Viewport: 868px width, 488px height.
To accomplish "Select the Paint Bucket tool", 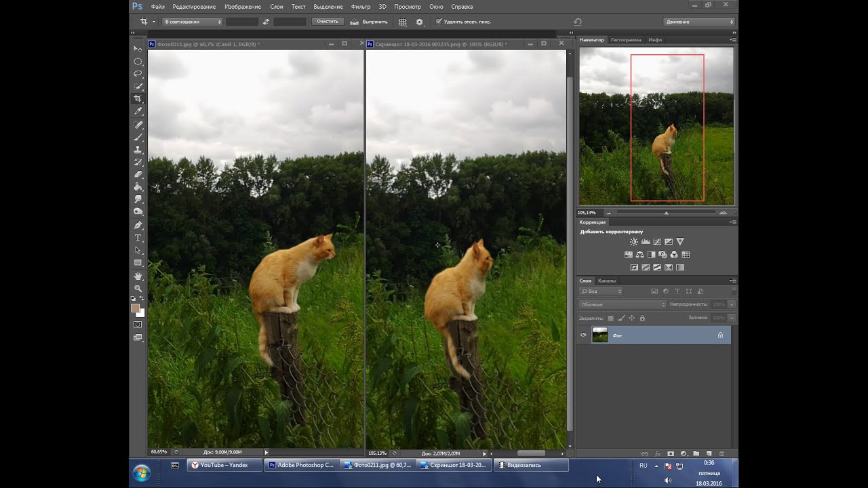I will pyautogui.click(x=138, y=187).
